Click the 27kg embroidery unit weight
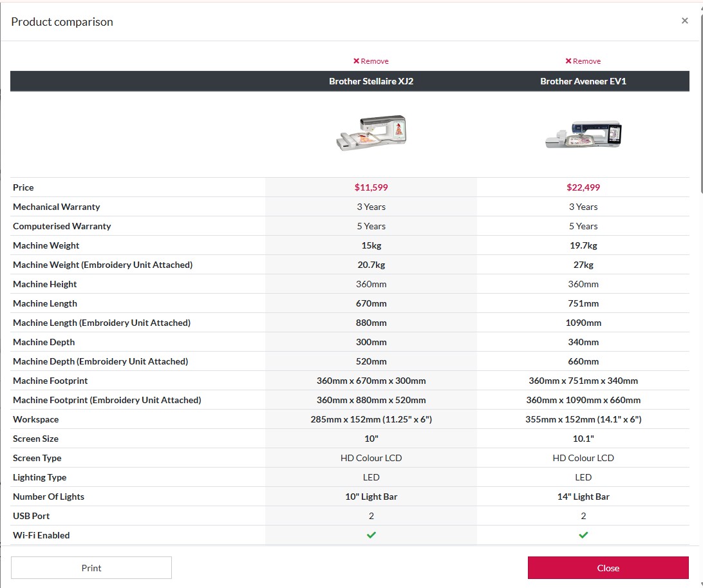 (583, 265)
